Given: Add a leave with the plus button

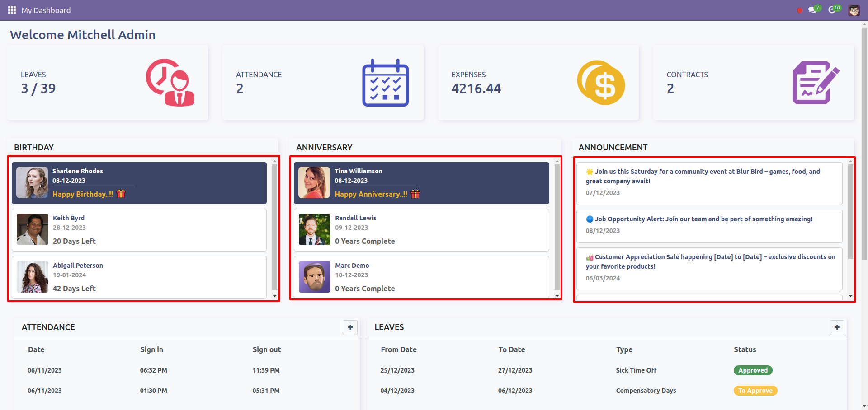Looking at the screenshot, I should point(837,327).
